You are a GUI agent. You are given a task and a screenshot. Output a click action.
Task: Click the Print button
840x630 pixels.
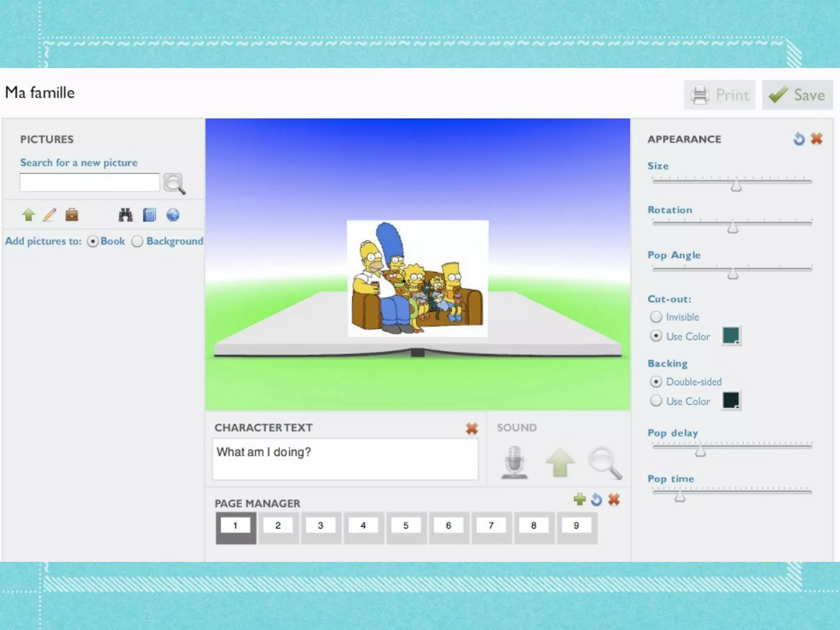tap(719, 95)
